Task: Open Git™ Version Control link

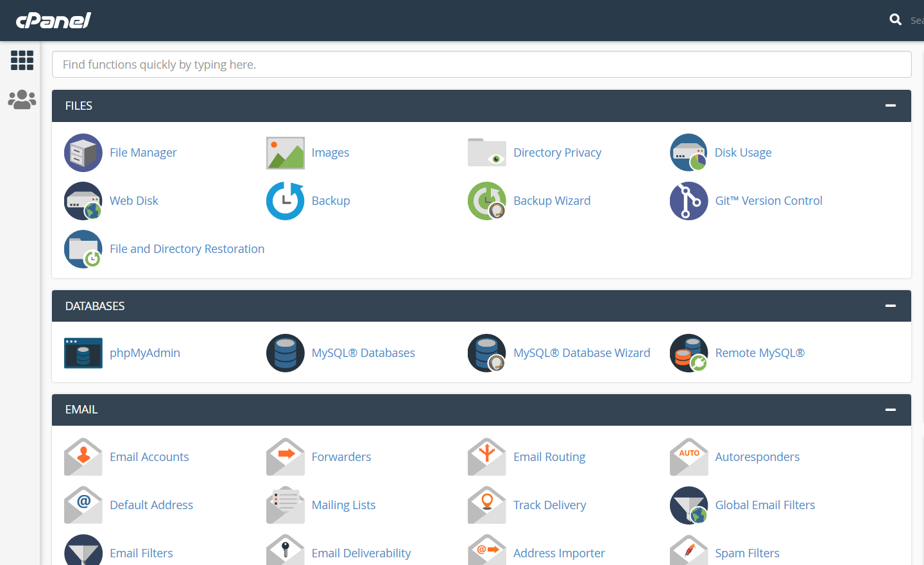Action: click(769, 201)
